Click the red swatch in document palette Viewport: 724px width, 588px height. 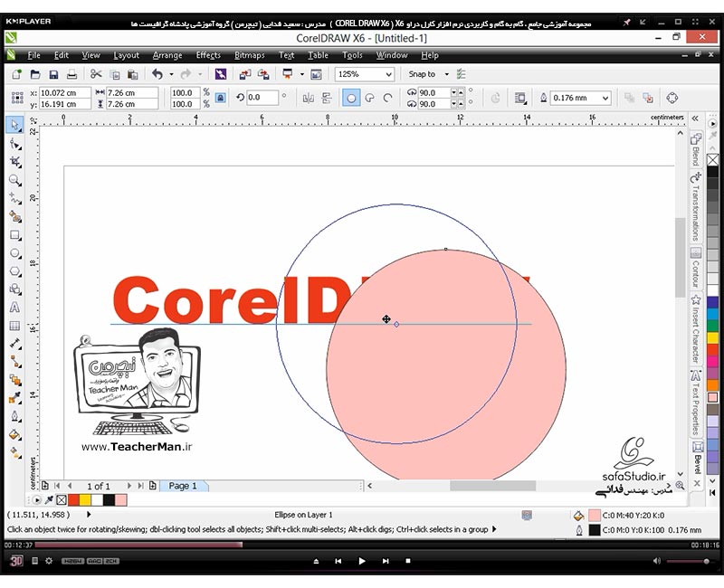click(x=73, y=500)
